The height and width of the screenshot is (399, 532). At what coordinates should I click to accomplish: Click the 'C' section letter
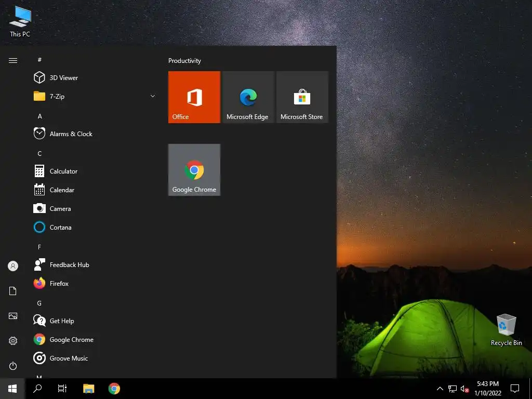pyautogui.click(x=39, y=154)
